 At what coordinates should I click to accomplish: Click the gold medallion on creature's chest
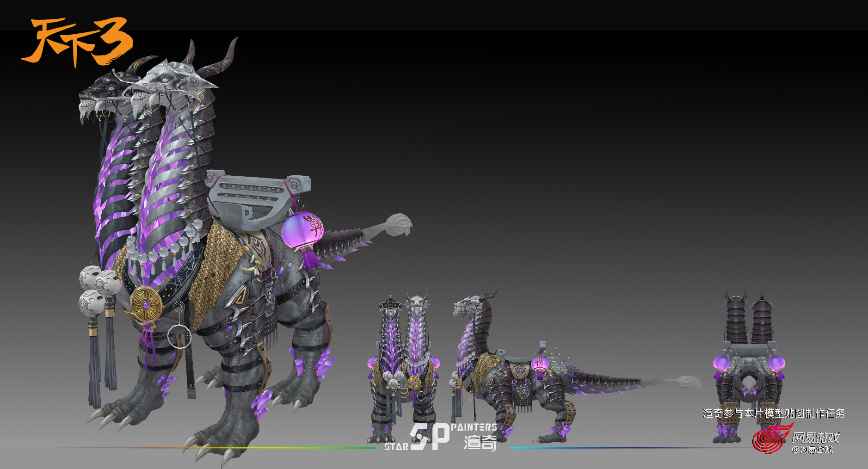146,303
